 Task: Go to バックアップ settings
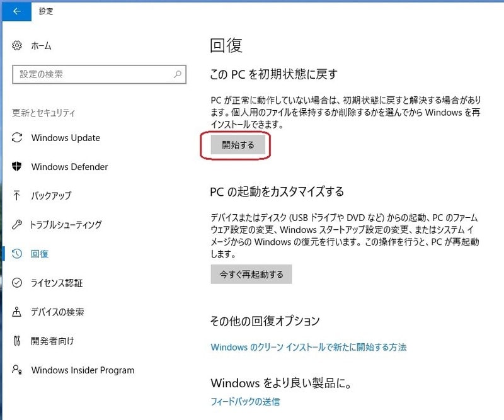[51, 195]
